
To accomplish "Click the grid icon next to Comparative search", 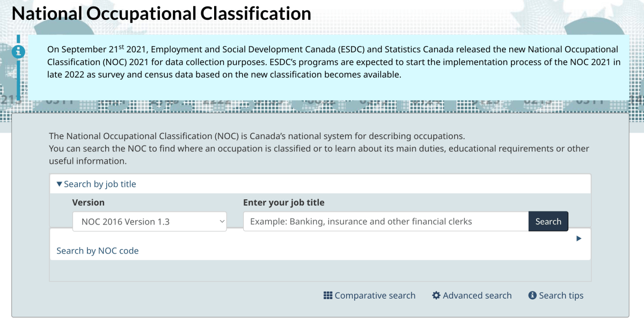I will (x=328, y=295).
